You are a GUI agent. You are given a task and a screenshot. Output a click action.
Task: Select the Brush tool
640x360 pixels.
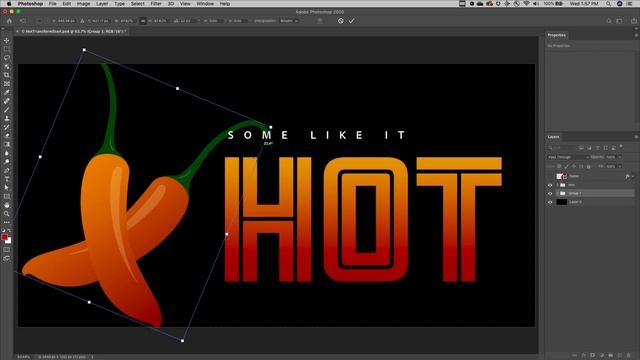[7, 109]
